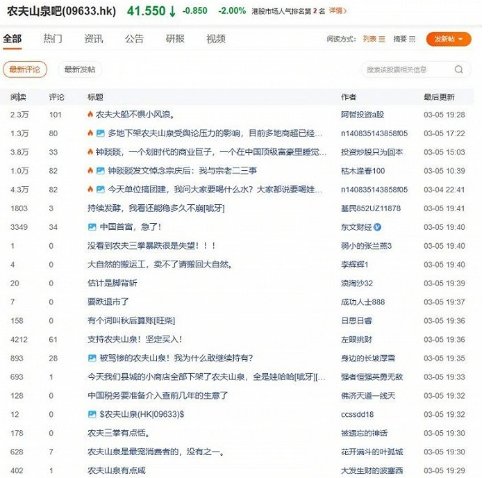Click the 评论 column header
Image resolution: width=500 pixels, height=478 pixels.
[x=56, y=97]
